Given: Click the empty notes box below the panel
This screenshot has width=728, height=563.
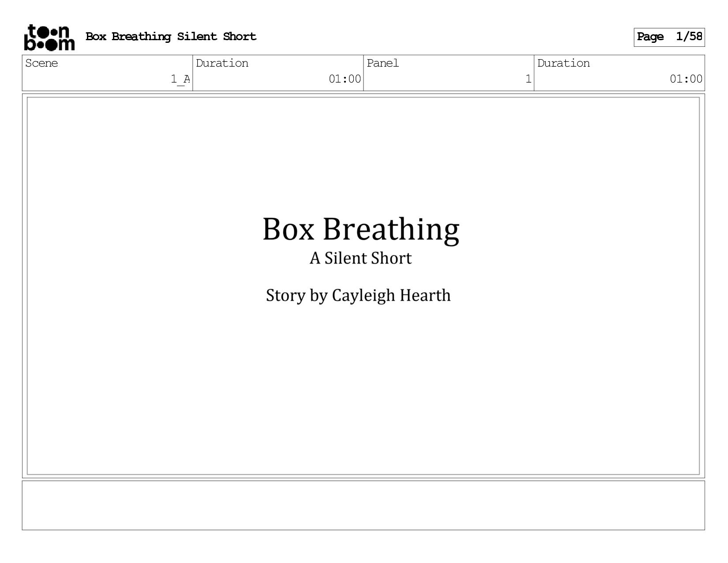Looking at the screenshot, I should (x=364, y=506).
